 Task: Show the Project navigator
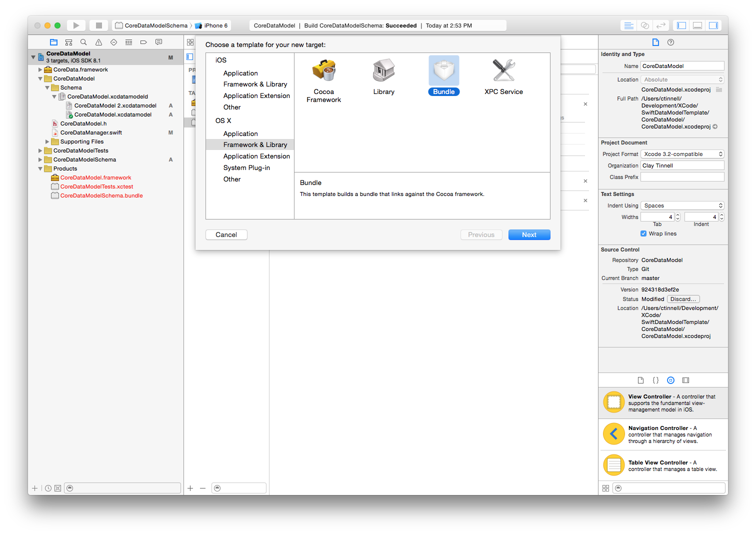pyautogui.click(x=53, y=42)
